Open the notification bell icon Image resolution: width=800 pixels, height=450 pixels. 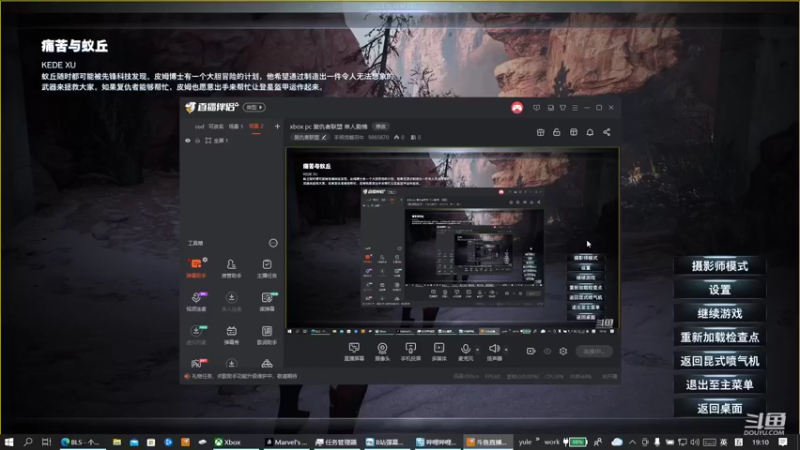[590, 132]
